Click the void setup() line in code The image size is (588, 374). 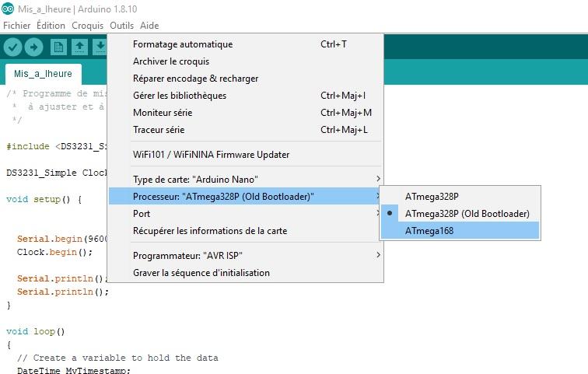[x=44, y=199]
